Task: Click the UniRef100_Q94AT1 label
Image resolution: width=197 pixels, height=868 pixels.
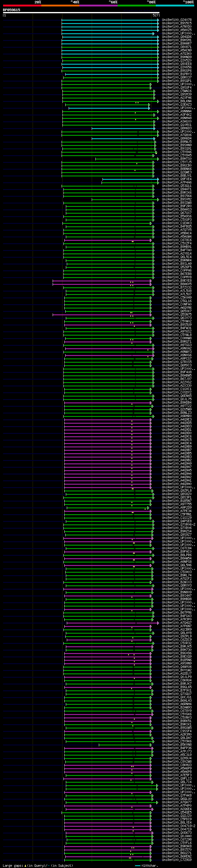Action: point(177,189)
